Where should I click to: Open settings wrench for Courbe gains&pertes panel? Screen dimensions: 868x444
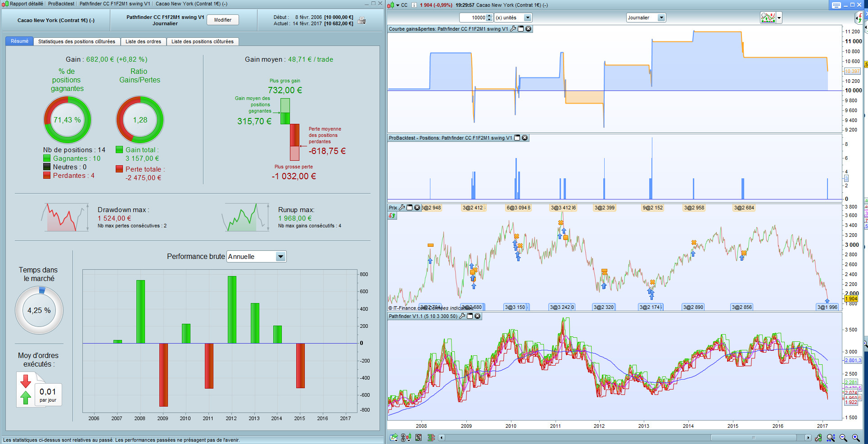coord(513,29)
